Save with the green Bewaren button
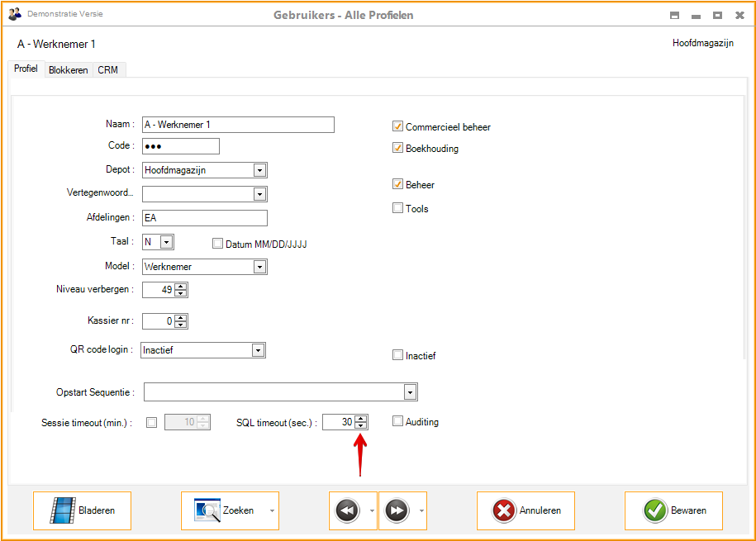The width and height of the screenshot is (756, 541). [x=673, y=510]
